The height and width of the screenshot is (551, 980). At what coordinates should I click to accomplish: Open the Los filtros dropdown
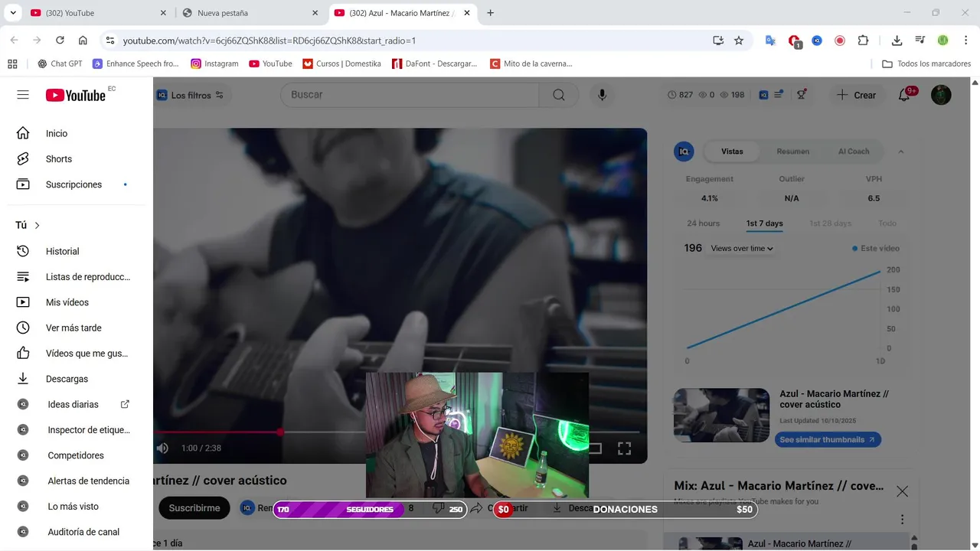coord(191,95)
